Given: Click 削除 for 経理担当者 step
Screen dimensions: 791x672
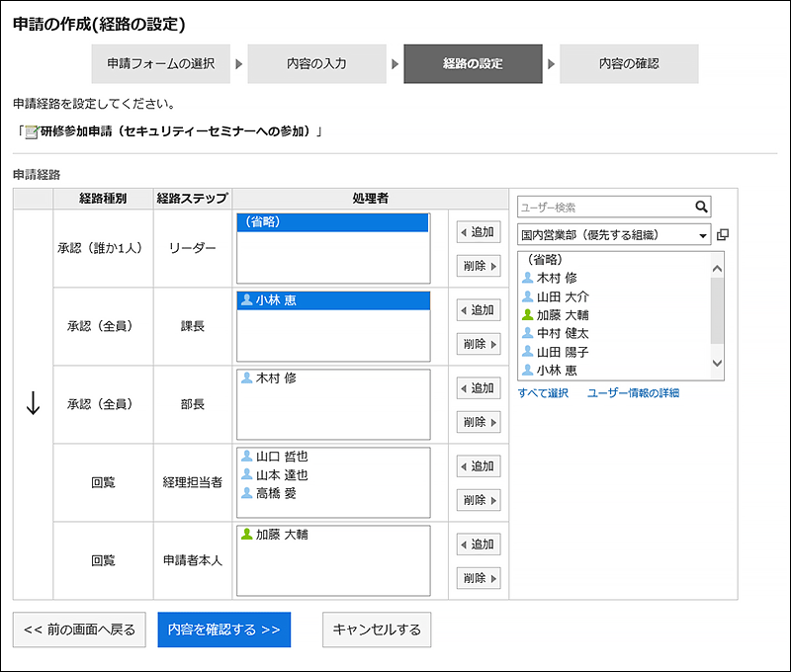Looking at the screenshot, I should click(479, 500).
